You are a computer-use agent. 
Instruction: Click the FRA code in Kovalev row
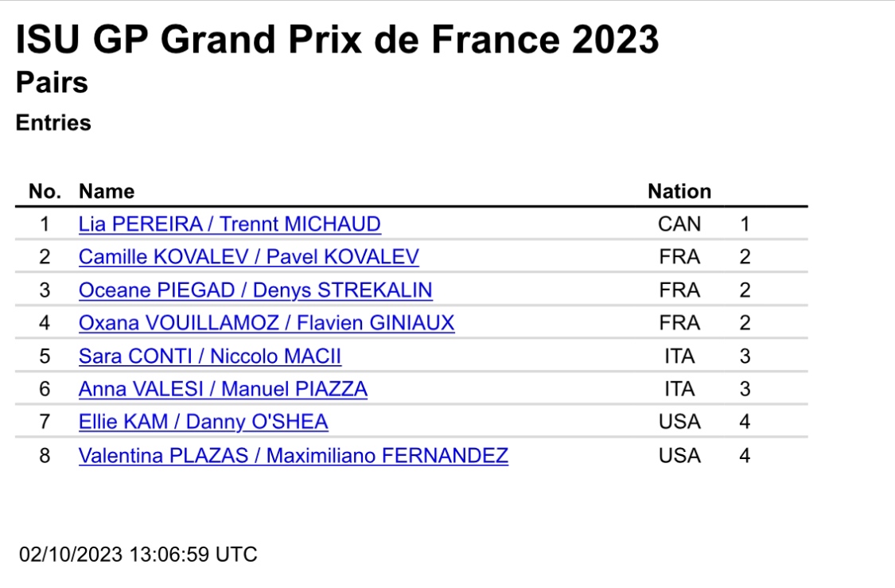(x=679, y=257)
